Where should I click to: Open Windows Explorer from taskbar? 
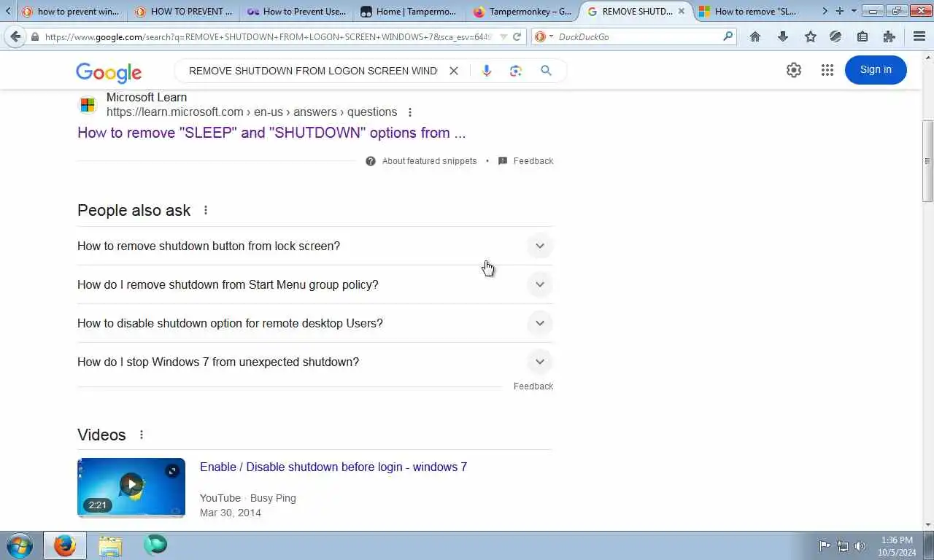pyautogui.click(x=110, y=545)
